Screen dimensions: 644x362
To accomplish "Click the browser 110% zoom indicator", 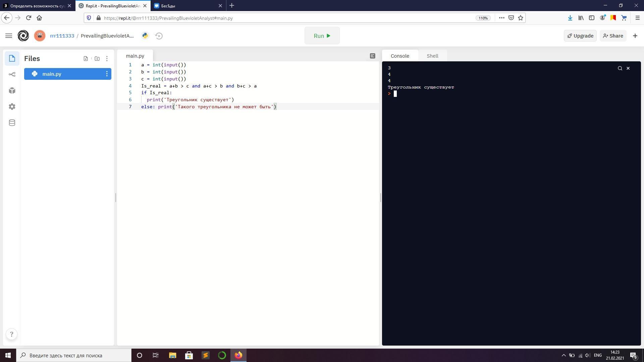I will (x=483, y=18).
